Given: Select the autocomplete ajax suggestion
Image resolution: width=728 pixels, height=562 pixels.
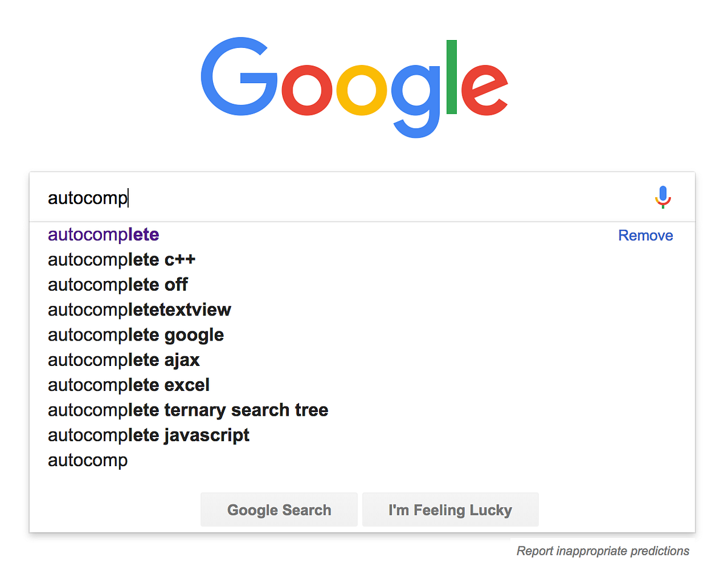Looking at the screenshot, I should coord(123,360).
